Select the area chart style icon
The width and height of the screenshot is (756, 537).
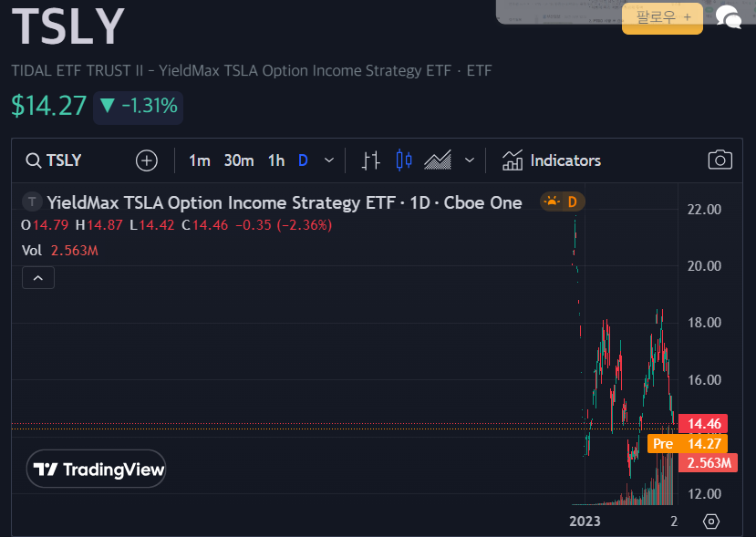438,160
